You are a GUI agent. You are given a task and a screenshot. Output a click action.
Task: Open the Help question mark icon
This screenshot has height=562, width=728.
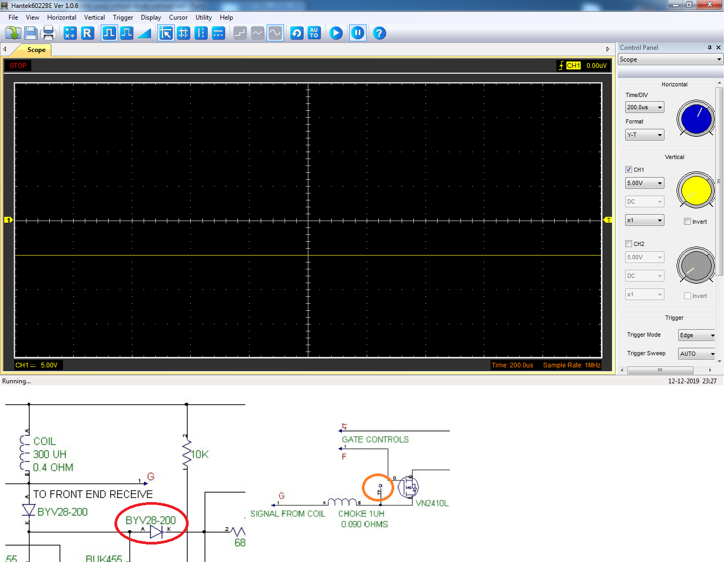[x=379, y=33]
